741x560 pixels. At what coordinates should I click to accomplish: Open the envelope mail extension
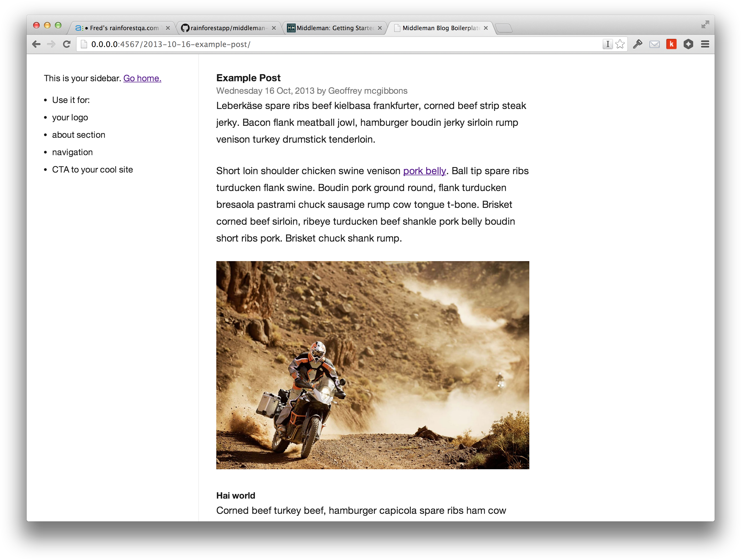point(655,44)
